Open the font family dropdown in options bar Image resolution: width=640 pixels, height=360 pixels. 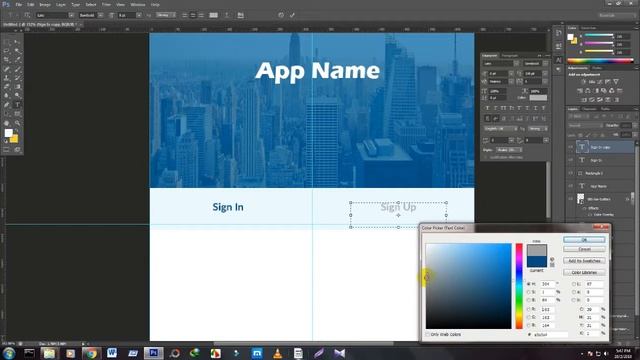click(x=71, y=15)
